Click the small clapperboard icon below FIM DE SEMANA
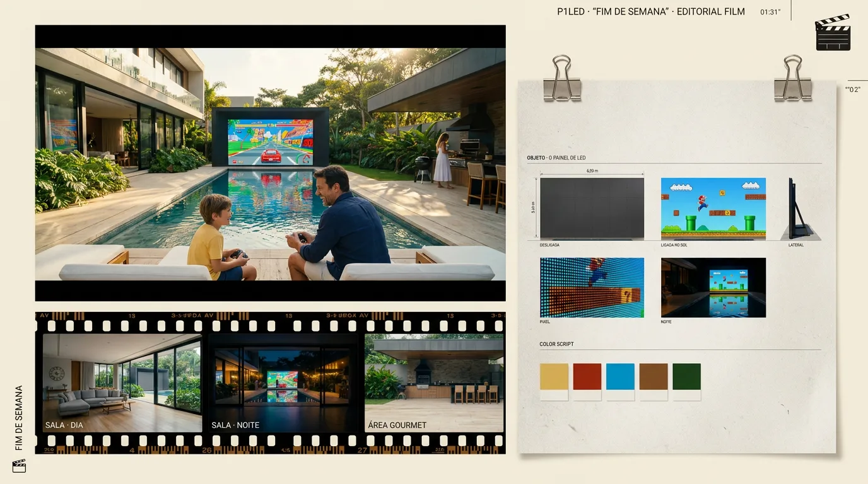The image size is (868, 484). tap(19, 466)
